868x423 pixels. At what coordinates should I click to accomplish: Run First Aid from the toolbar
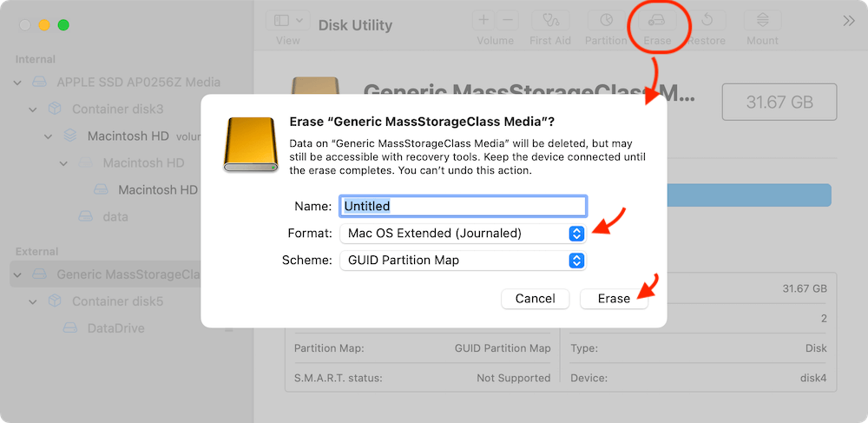click(550, 21)
